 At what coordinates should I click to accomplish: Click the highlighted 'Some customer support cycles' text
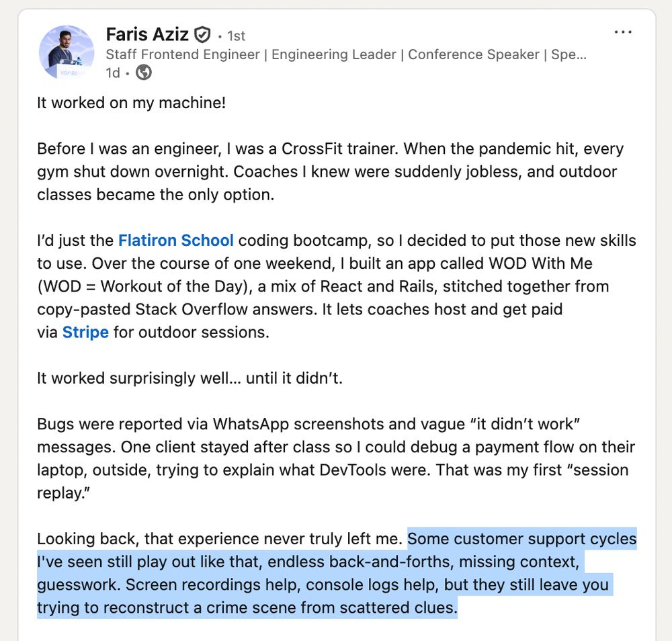[521, 539]
